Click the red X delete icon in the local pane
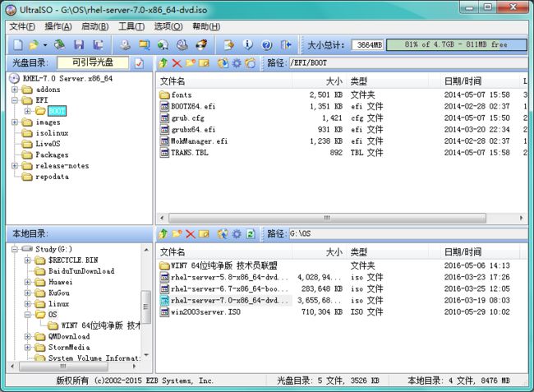The image size is (534, 392). pyautogui.click(x=191, y=233)
